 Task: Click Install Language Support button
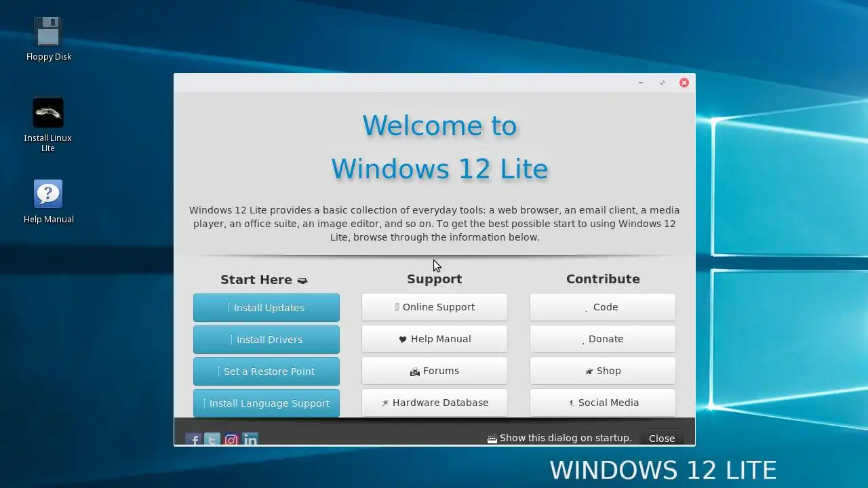pos(267,403)
